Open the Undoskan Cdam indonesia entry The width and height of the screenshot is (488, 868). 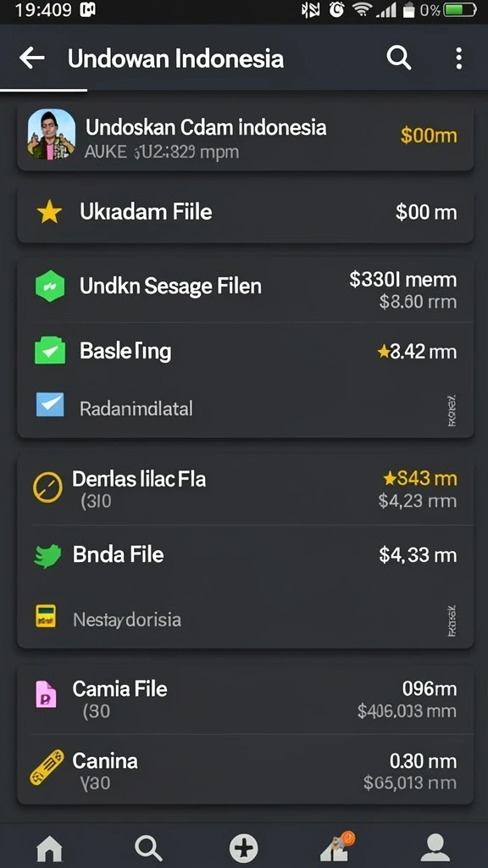point(246,135)
